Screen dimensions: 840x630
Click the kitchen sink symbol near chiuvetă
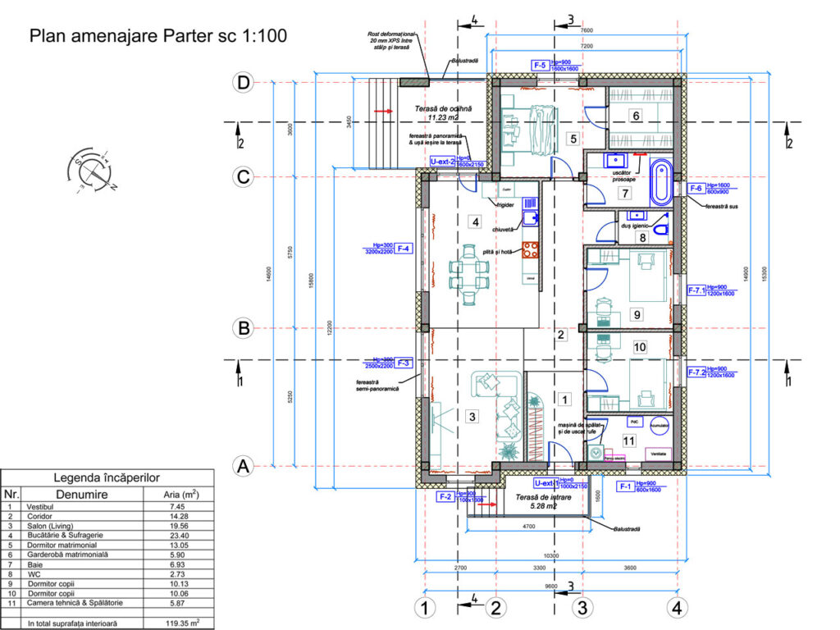coord(531,218)
